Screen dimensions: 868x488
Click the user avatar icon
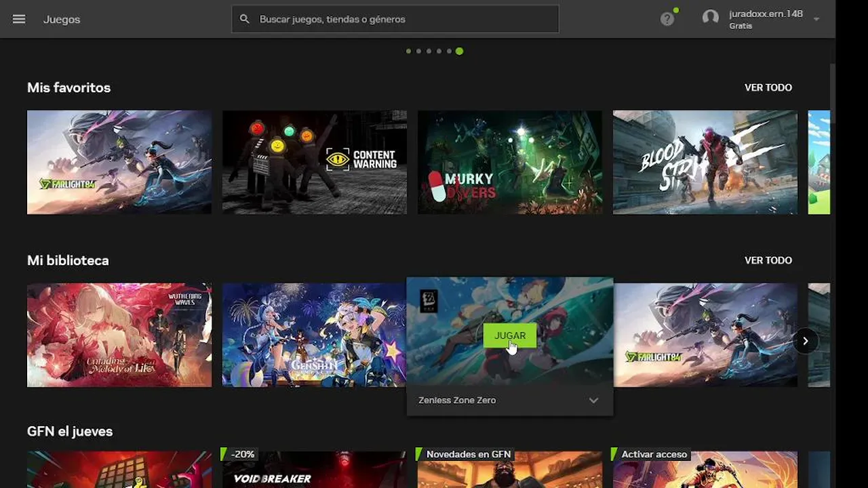click(x=710, y=18)
